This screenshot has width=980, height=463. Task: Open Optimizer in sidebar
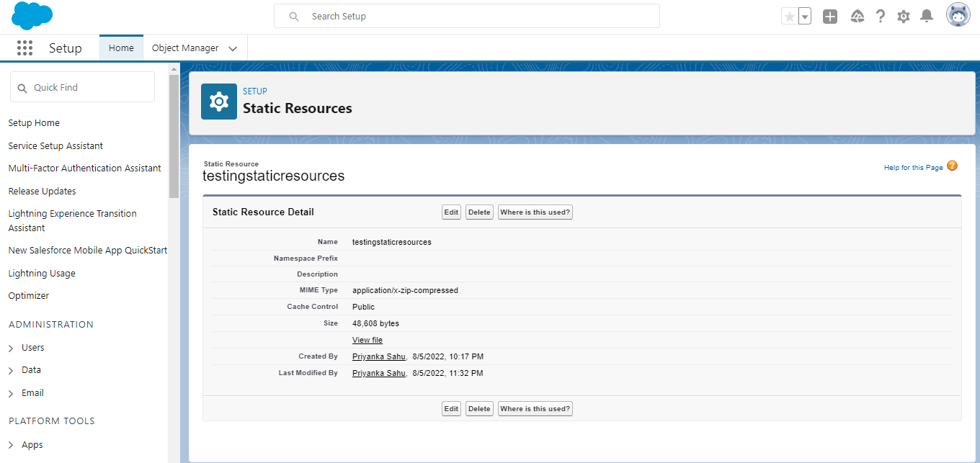click(29, 296)
